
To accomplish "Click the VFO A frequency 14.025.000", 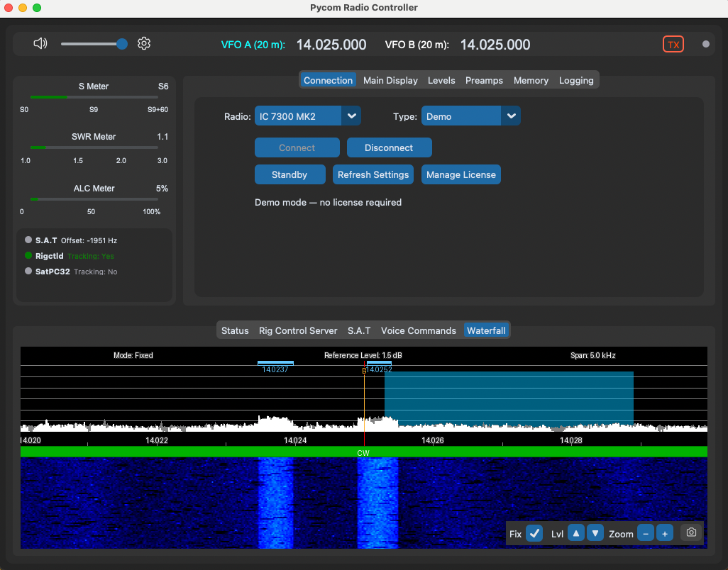I will [331, 45].
